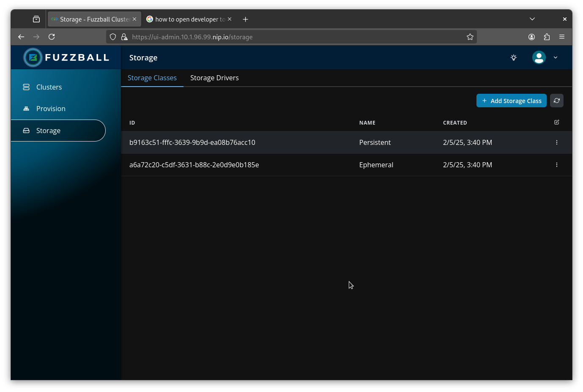This screenshot has height=392, width=583.
Task: Reload the page with browser refresh icon
Action: [x=52, y=37]
